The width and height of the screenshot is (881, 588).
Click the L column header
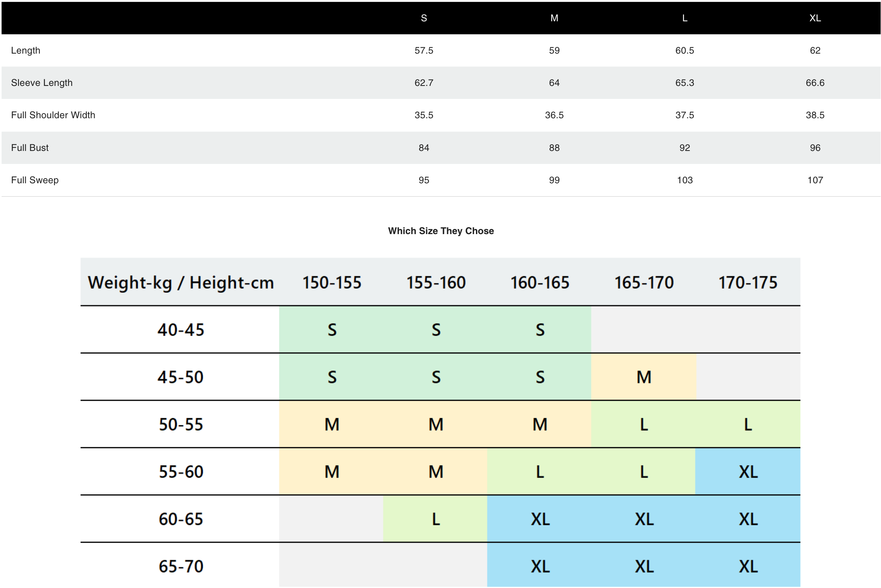pyautogui.click(x=684, y=18)
